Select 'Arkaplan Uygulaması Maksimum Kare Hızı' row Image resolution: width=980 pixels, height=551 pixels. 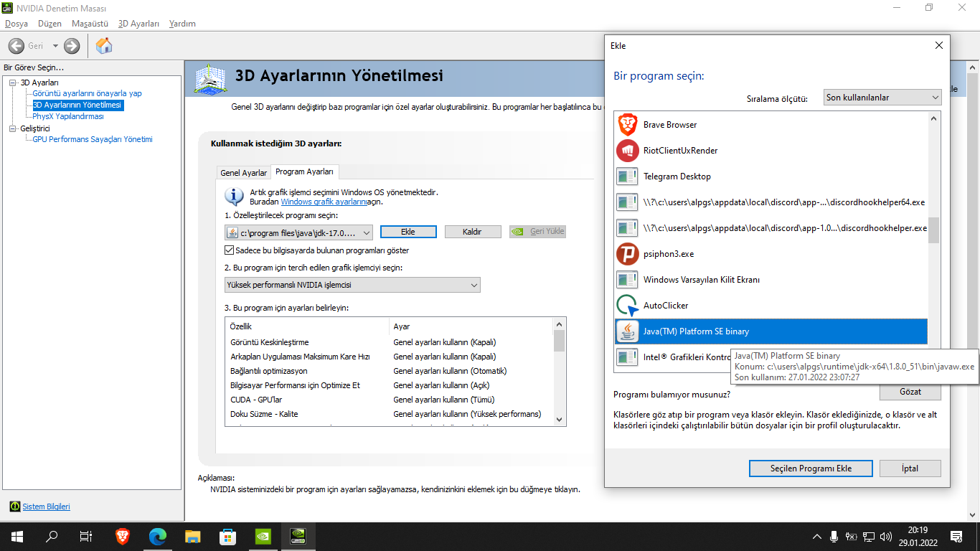coord(389,357)
